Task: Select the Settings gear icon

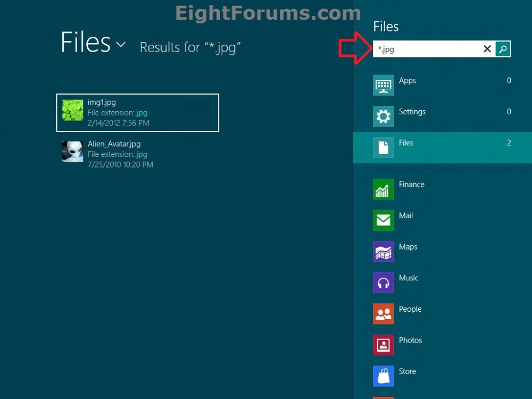Action: 383,116
